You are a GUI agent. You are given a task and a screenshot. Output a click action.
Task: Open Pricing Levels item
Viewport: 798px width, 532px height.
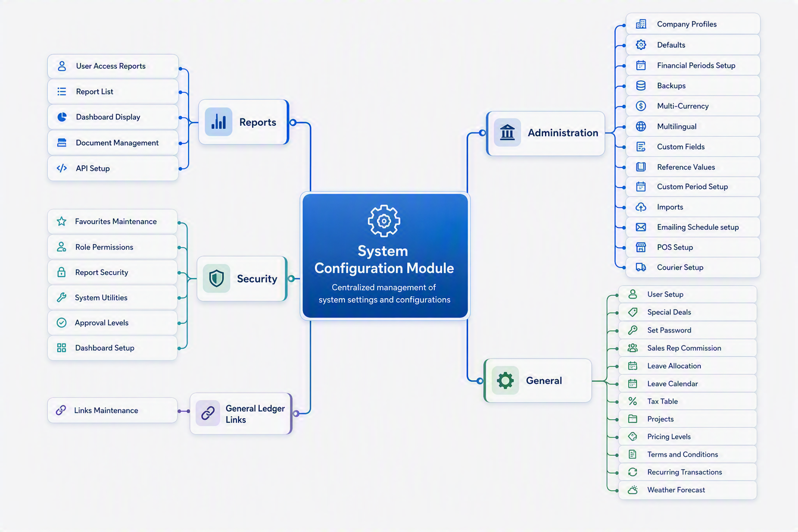[687, 436]
